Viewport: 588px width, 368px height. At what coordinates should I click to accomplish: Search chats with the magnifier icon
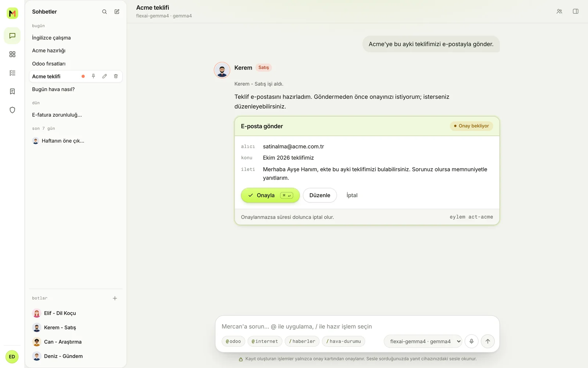[x=104, y=12]
